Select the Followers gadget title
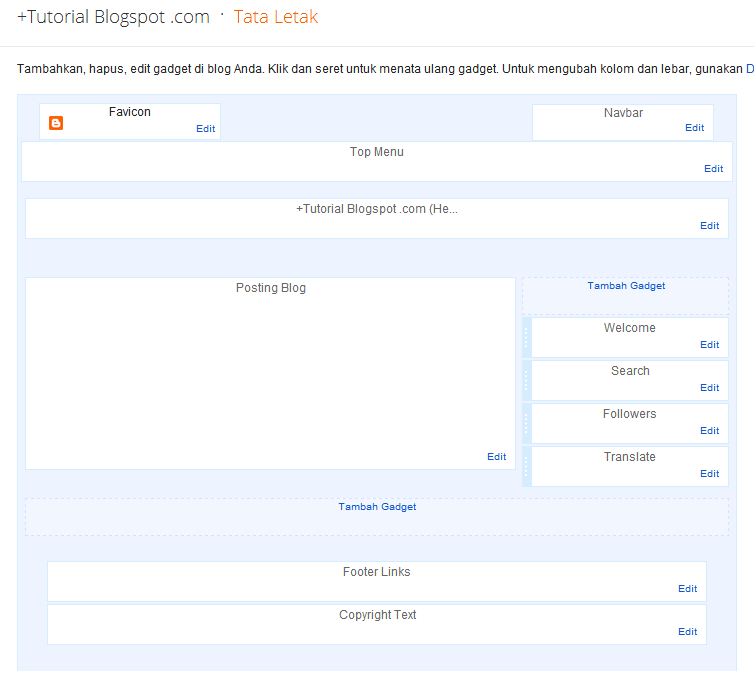 pyautogui.click(x=629, y=414)
